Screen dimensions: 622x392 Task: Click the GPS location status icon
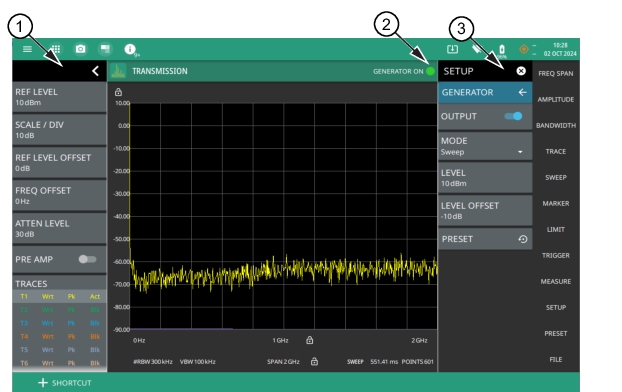pyautogui.click(x=524, y=49)
